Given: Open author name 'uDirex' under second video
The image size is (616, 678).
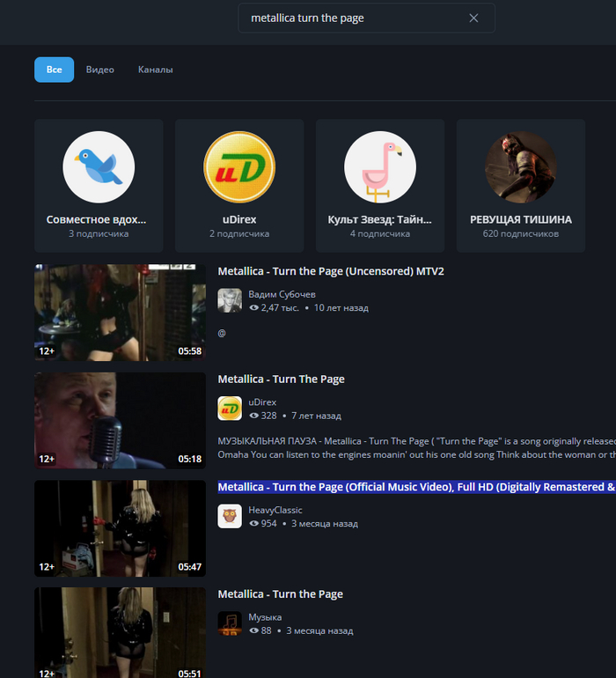Looking at the screenshot, I should pos(262,402).
